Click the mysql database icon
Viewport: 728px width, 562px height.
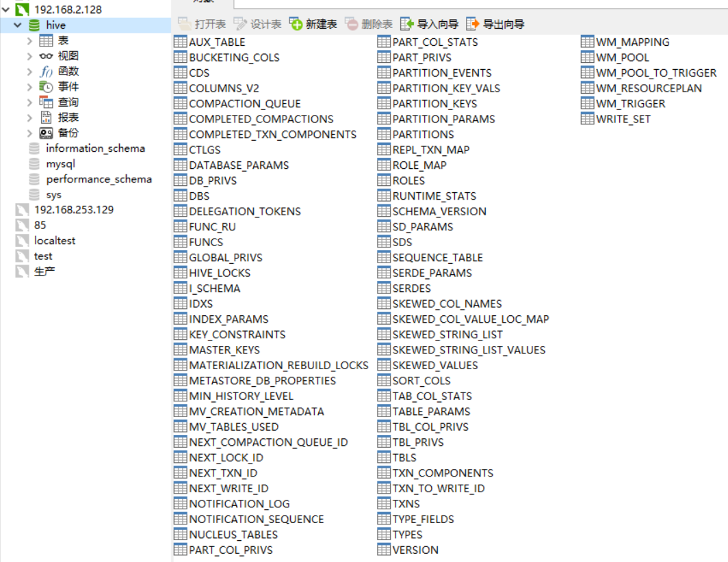pyautogui.click(x=34, y=164)
